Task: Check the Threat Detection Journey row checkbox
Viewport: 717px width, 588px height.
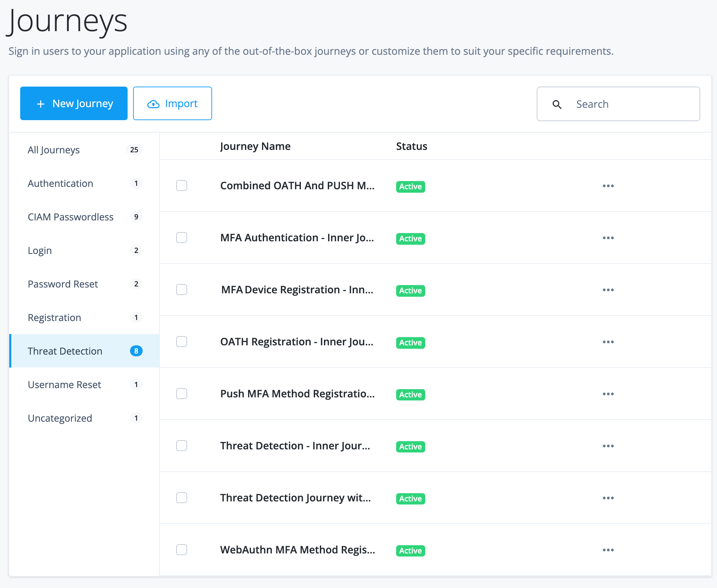Action: tap(182, 498)
